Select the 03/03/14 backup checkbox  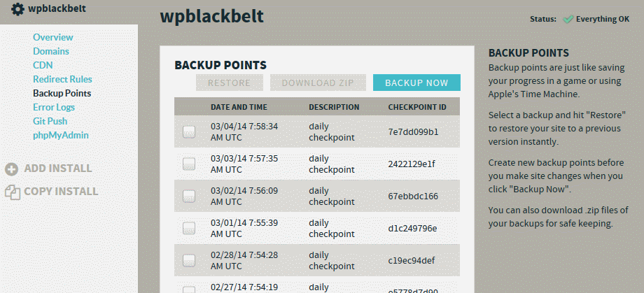click(189, 164)
